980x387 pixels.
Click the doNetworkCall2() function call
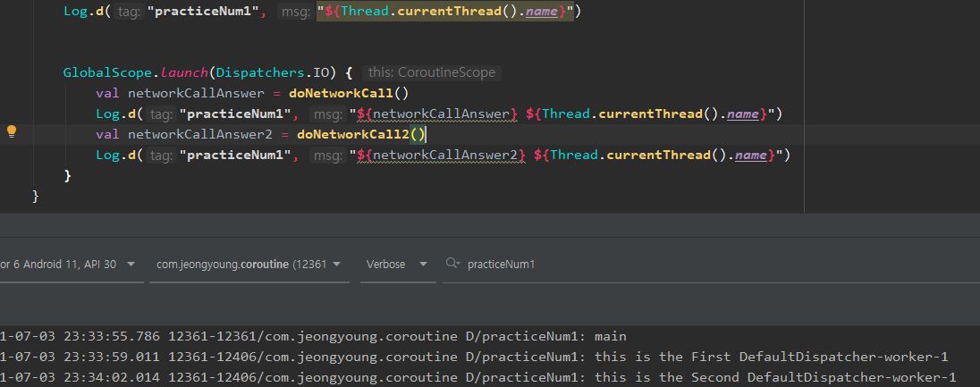coord(360,134)
